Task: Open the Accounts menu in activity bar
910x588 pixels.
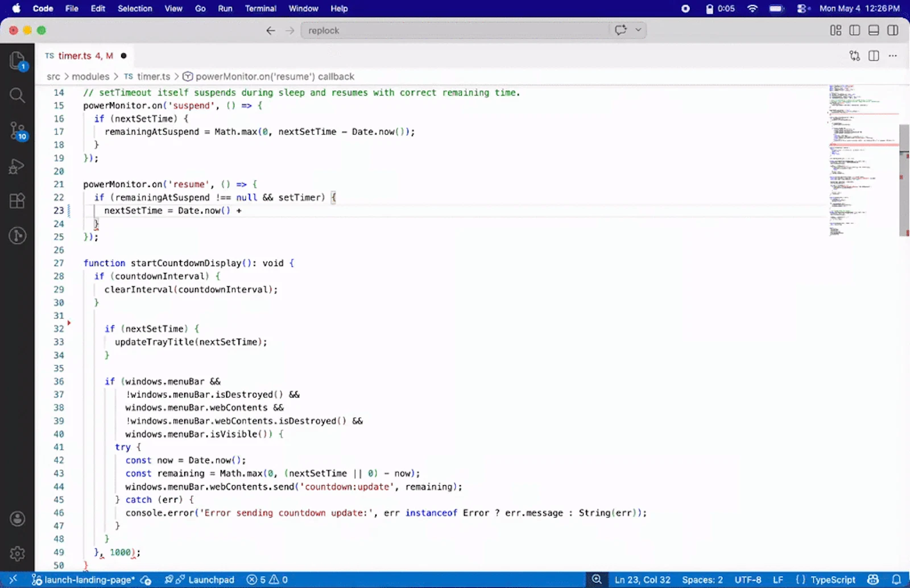Action: coord(17,519)
